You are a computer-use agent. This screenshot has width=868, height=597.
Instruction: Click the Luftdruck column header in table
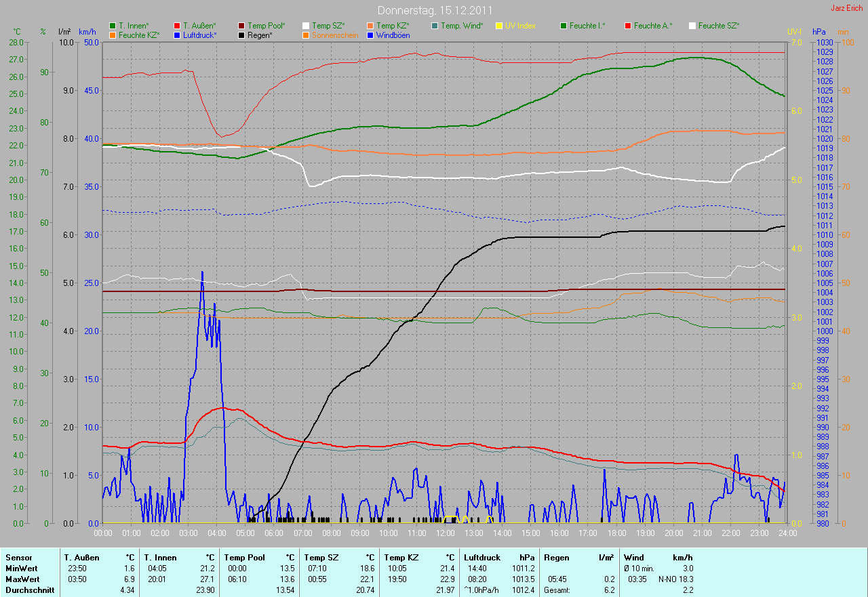(x=482, y=557)
